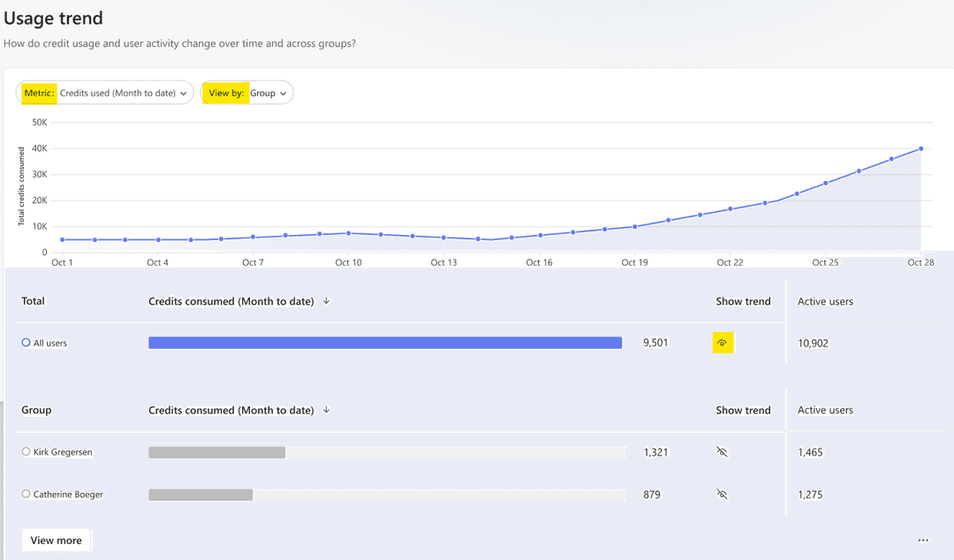Click the Oct 1 data point
Screen dimensions: 954x560
pos(62,240)
